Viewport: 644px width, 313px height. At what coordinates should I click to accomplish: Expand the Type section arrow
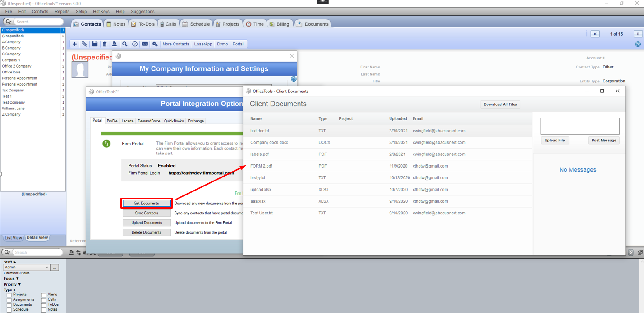14,290
